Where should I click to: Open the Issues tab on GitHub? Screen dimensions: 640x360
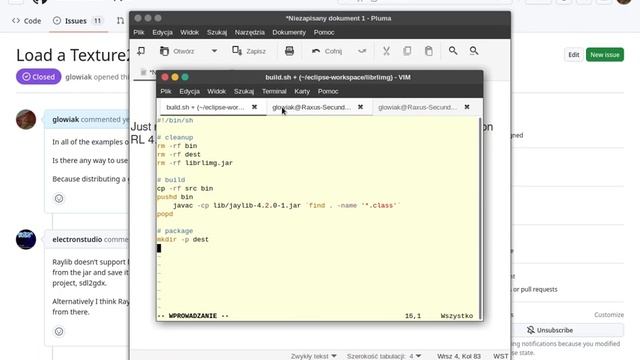point(78,21)
